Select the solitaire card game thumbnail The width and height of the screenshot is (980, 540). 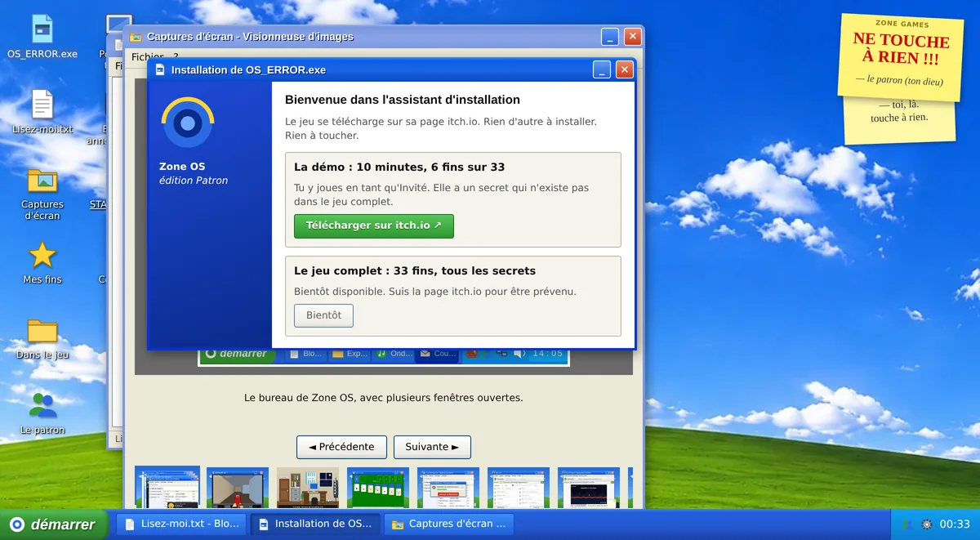click(x=378, y=488)
